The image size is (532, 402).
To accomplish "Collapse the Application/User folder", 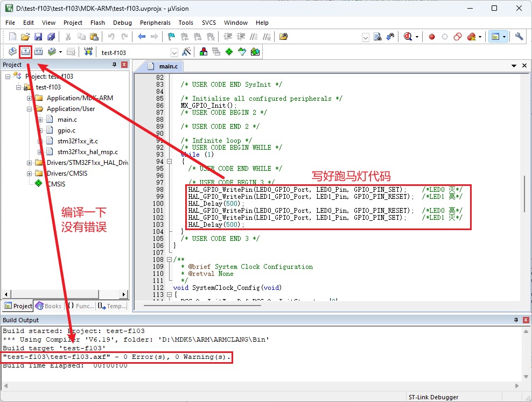I will coord(30,109).
